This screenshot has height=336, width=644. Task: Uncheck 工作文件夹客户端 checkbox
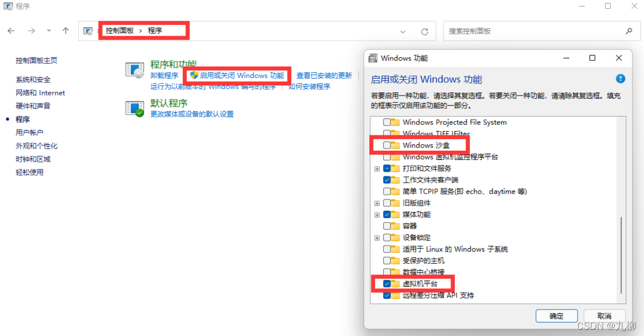click(x=387, y=180)
